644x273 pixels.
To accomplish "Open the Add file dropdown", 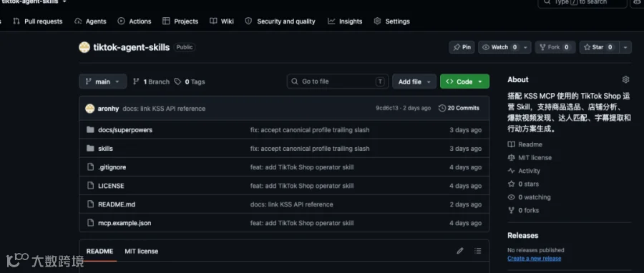I will coord(414,81).
